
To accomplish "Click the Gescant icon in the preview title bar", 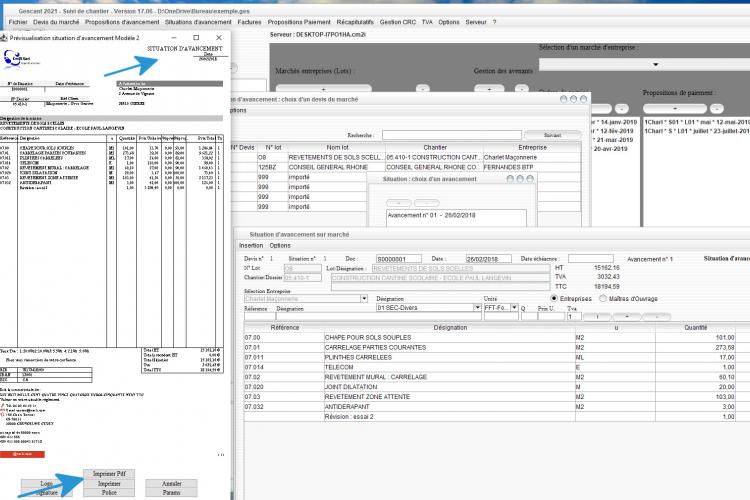I will [x=4, y=37].
